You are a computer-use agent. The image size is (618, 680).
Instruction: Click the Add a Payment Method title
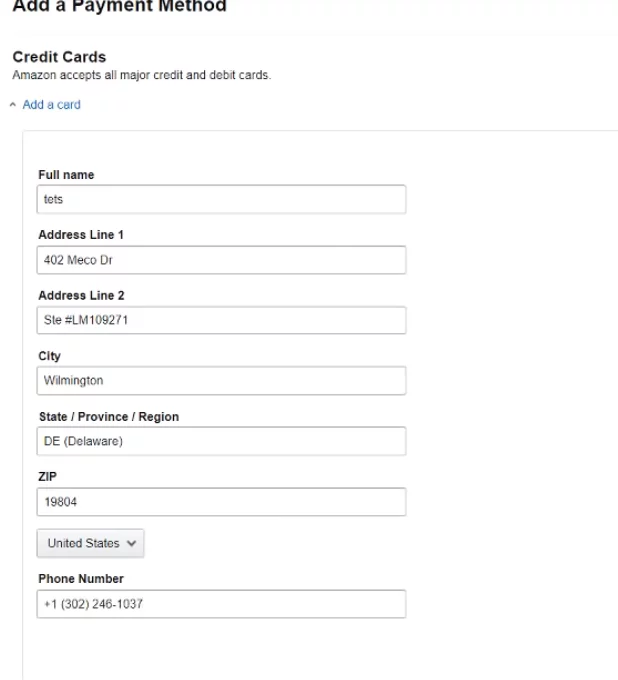(x=119, y=6)
